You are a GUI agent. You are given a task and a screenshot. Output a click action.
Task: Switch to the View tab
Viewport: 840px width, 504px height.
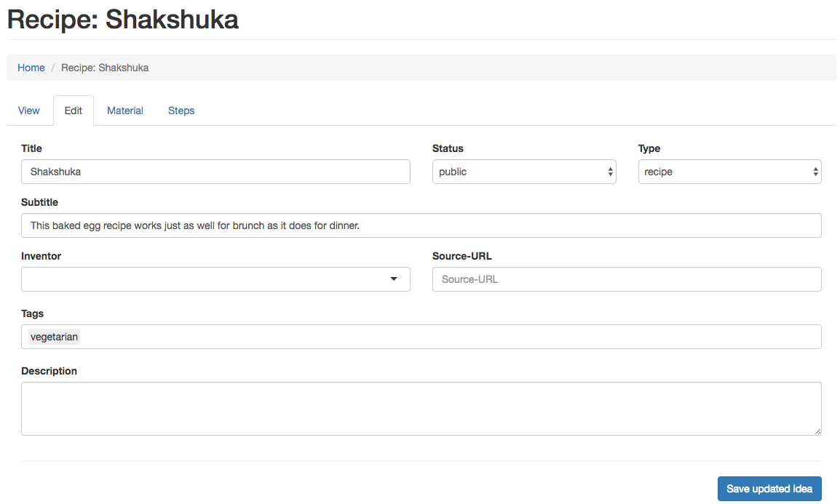(x=29, y=111)
